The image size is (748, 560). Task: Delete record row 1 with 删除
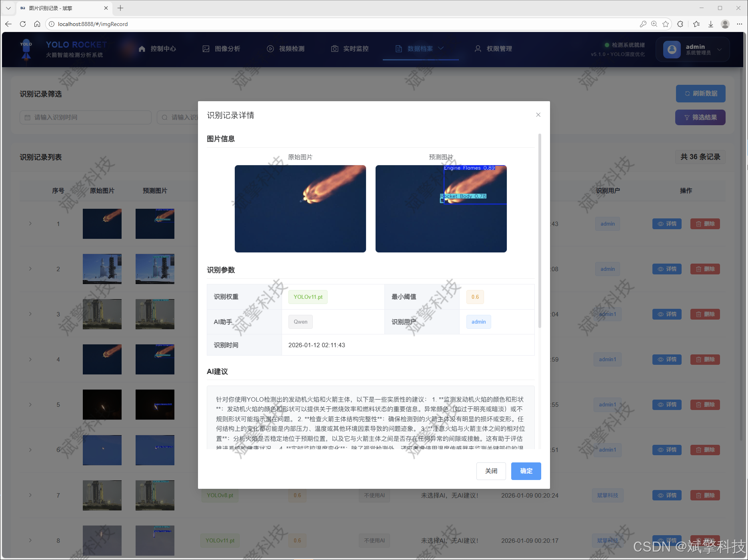pos(705,224)
